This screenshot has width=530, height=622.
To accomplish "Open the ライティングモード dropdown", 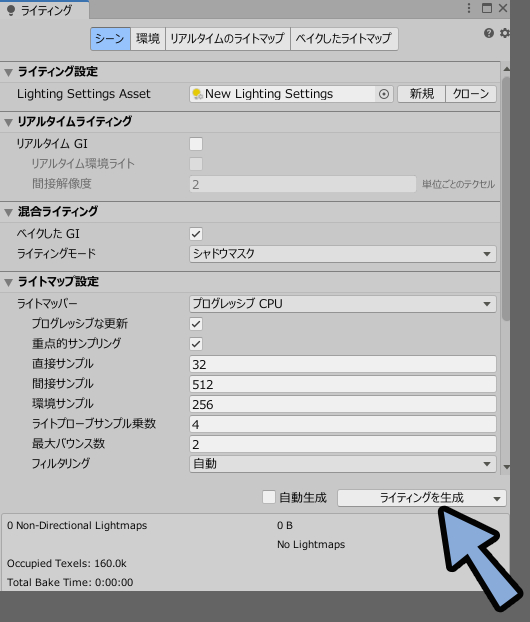I will click(343, 254).
